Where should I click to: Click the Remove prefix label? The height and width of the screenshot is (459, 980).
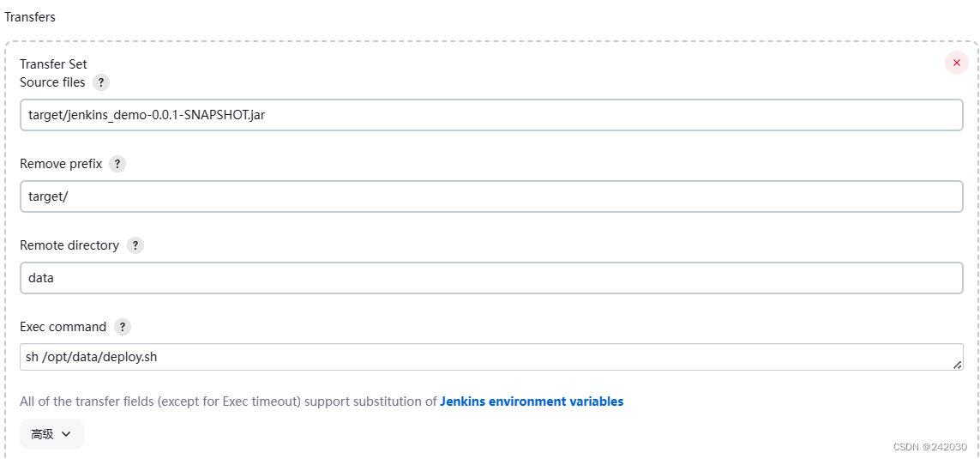pos(61,164)
